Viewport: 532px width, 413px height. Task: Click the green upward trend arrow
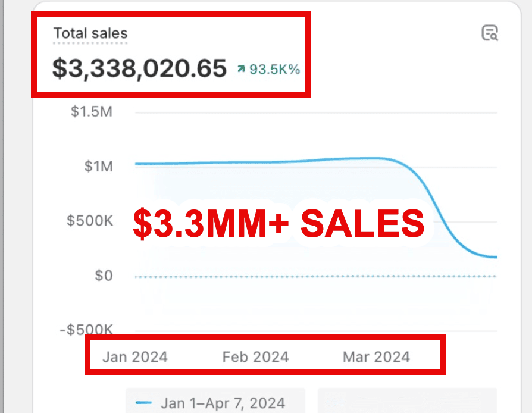click(240, 70)
